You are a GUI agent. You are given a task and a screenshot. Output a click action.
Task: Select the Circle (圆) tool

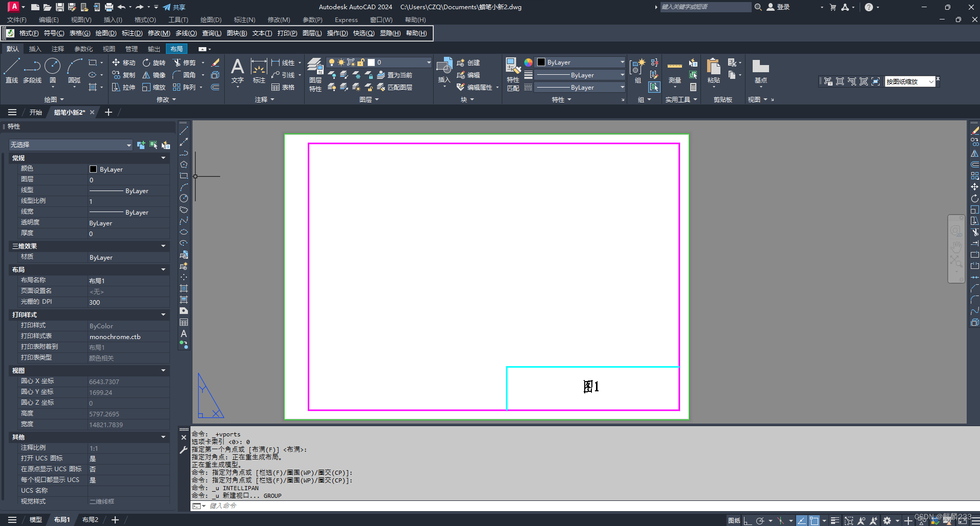[x=53, y=71]
